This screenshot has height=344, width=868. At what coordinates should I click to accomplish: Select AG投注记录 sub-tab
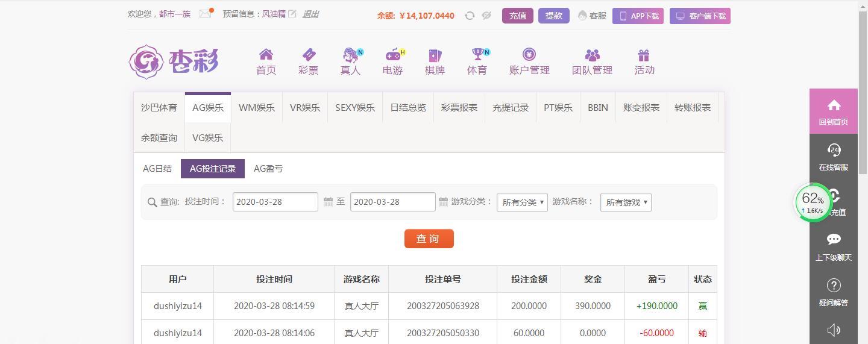coord(213,169)
